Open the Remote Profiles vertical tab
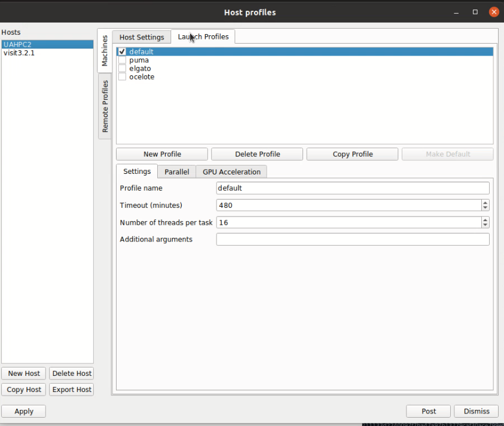This screenshot has height=426, width=504. pos(105,106)
